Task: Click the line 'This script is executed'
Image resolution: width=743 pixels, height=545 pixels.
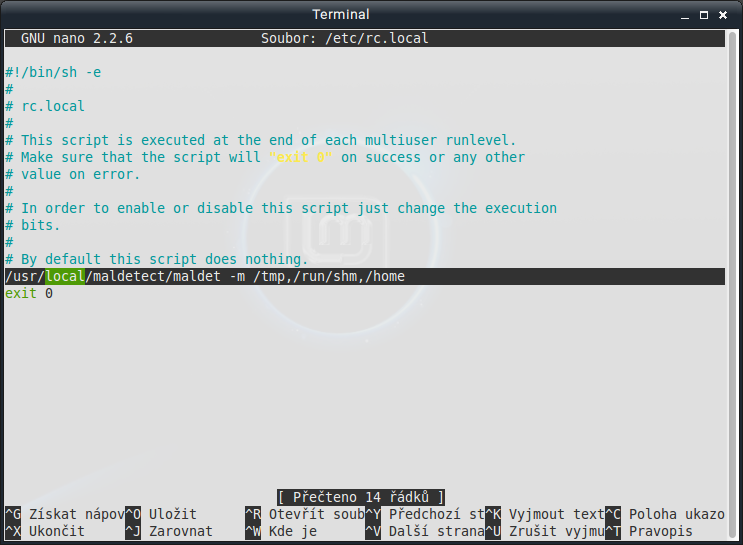Action: 261,140
